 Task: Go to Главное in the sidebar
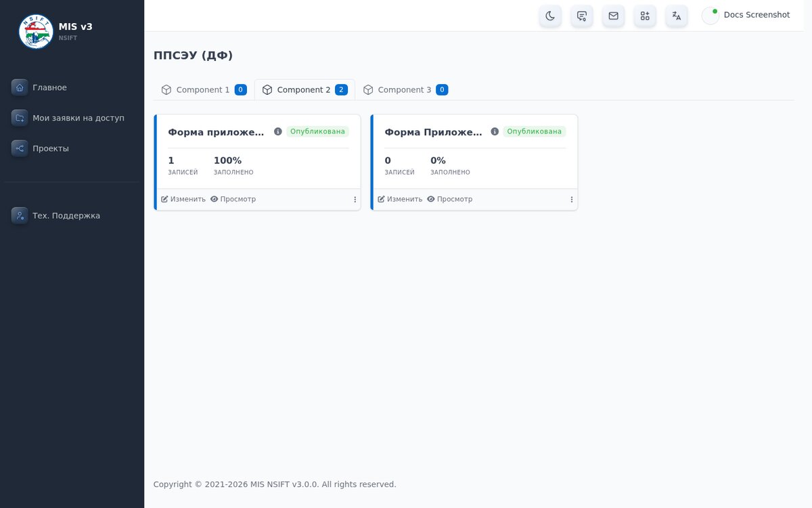72,87
